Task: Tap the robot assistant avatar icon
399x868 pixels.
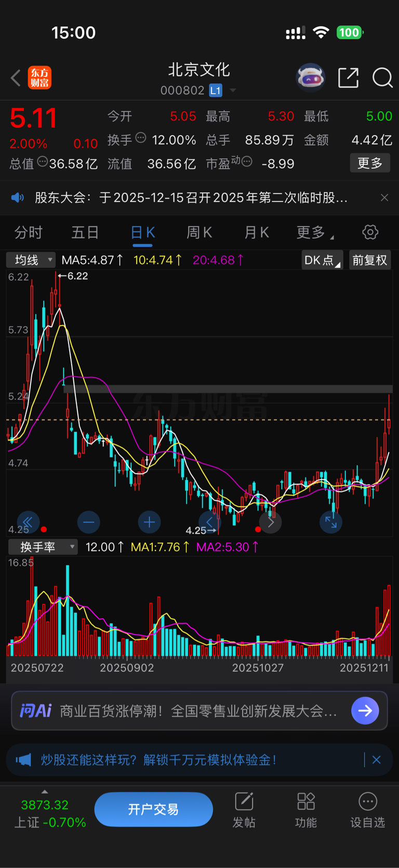Action: (311, 77)
